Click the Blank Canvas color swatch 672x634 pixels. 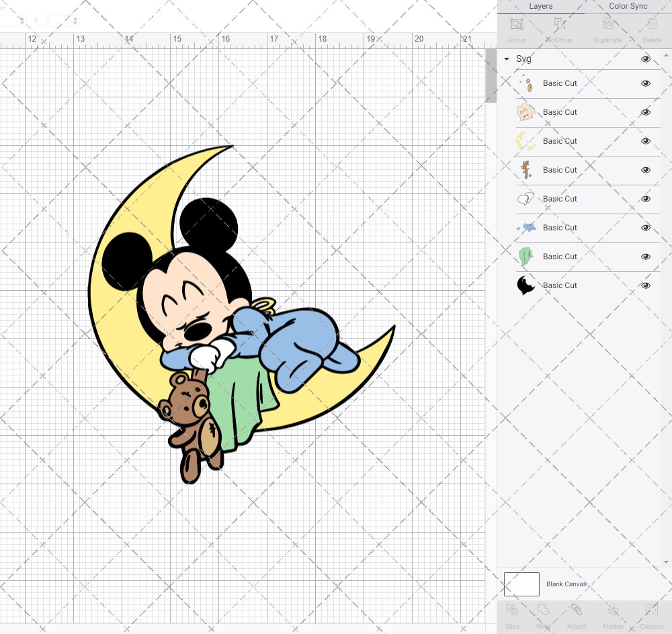coord(521,584)
